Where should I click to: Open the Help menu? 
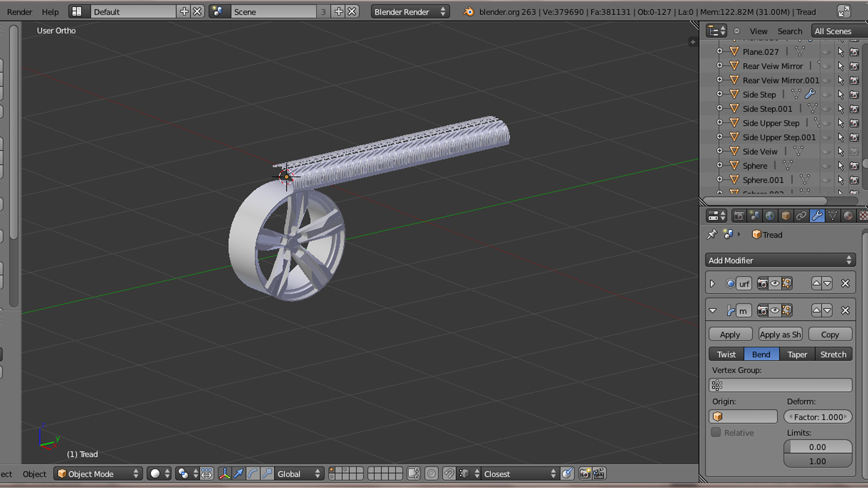[x=50, y=12]
